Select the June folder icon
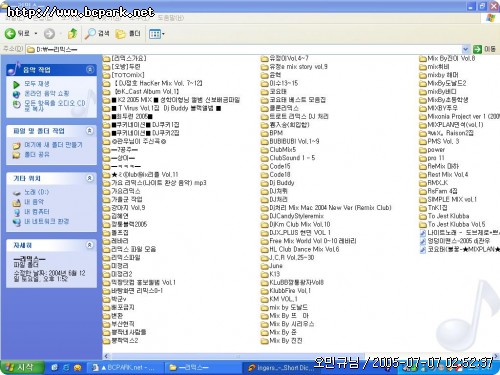Viewport: 500px width, 375px height. [265, 266]
